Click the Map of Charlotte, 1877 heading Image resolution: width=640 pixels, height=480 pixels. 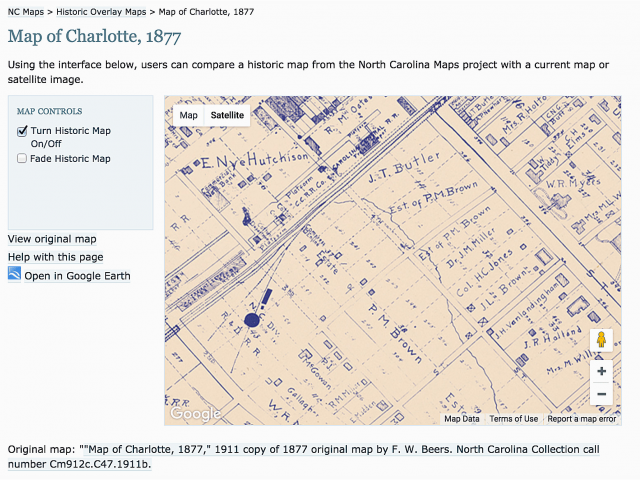click(x=94, y=36)
